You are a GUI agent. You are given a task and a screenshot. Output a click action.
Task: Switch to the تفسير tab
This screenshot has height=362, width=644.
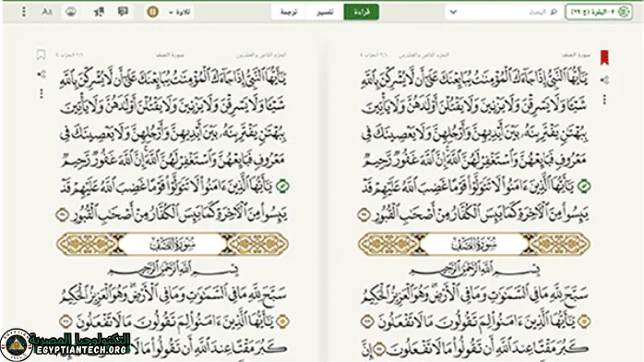(x=325, y=12)
